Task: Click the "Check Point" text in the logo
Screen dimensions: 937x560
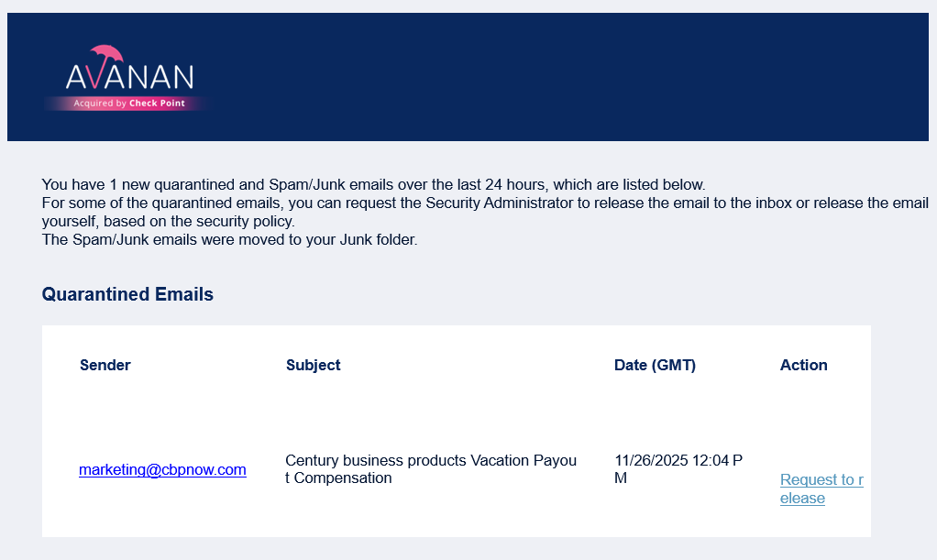Action: (157, 104)
